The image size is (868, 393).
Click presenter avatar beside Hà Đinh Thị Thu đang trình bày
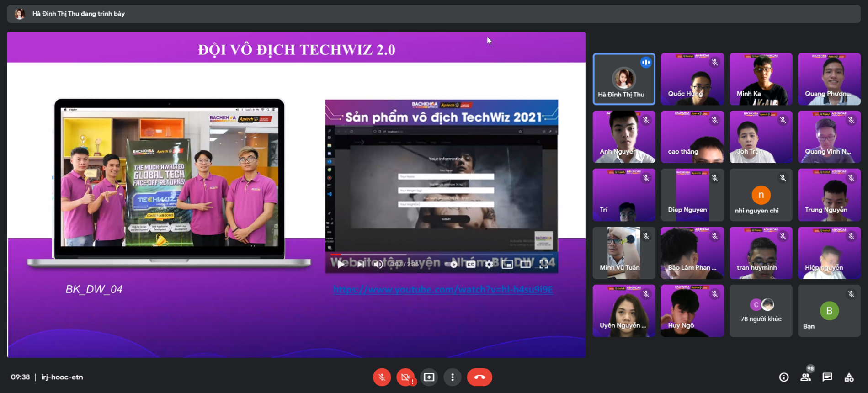click(x=20, y=14)
